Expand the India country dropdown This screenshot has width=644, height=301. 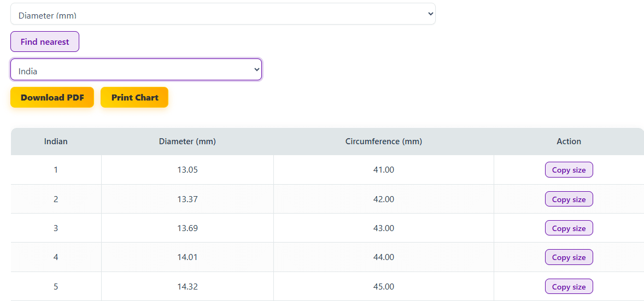click(136, 70)
